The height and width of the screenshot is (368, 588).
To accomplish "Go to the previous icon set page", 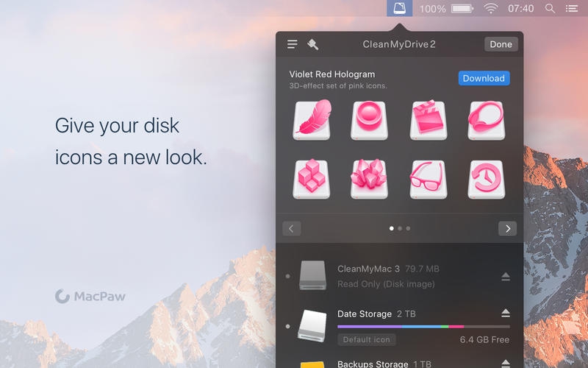I will (291, 228).
